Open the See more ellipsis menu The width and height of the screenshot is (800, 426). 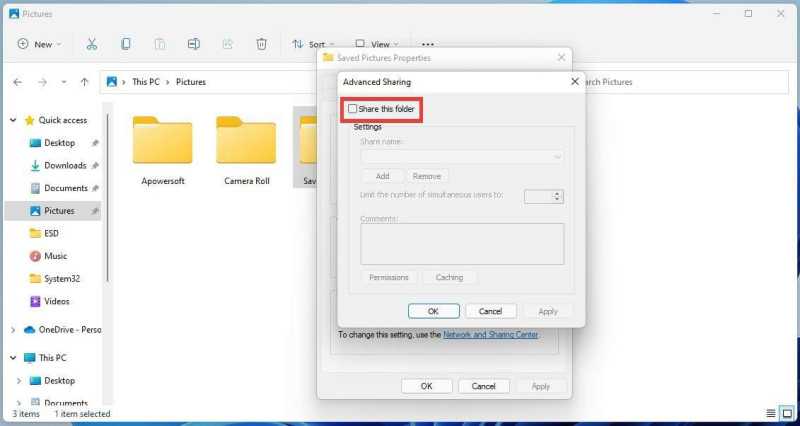[x=428, y=44]
